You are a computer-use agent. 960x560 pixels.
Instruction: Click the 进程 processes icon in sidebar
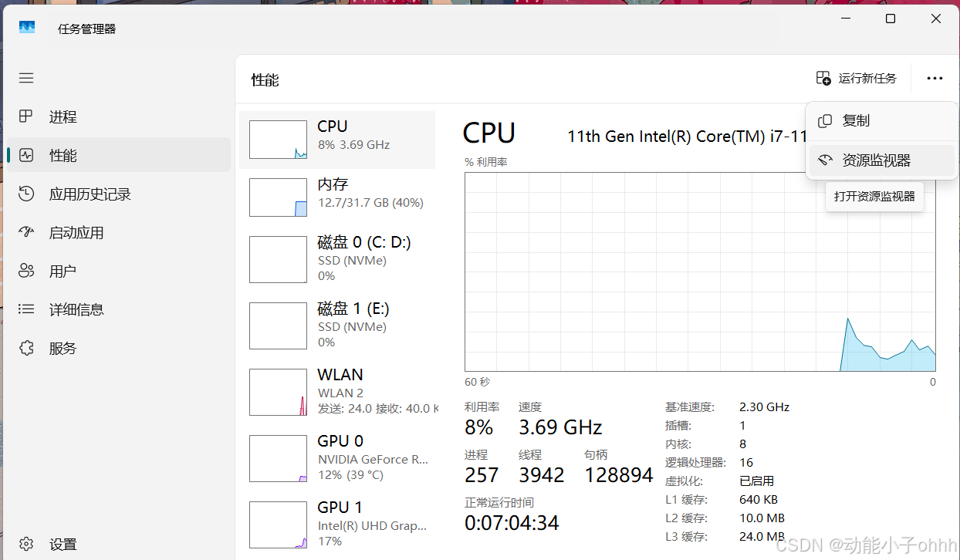[26, 116]
